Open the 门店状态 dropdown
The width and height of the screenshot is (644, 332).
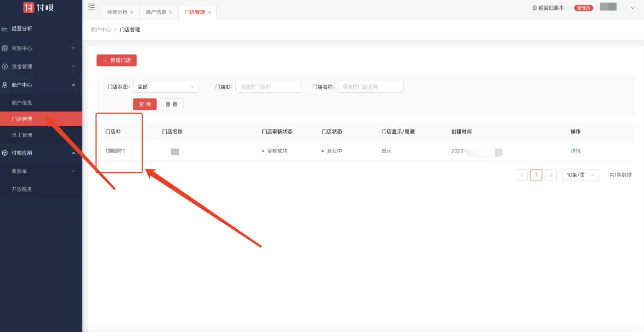pos(166,87)
